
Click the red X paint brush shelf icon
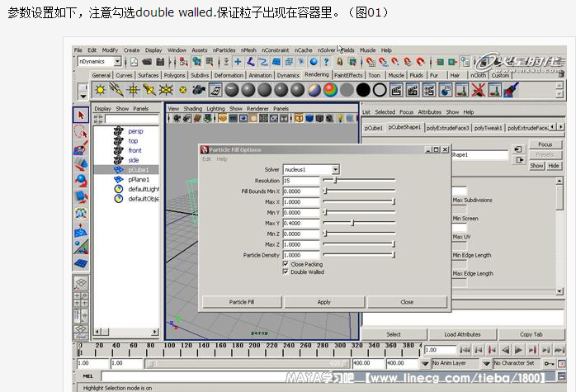pyautogui.click(x=479, y=90)
